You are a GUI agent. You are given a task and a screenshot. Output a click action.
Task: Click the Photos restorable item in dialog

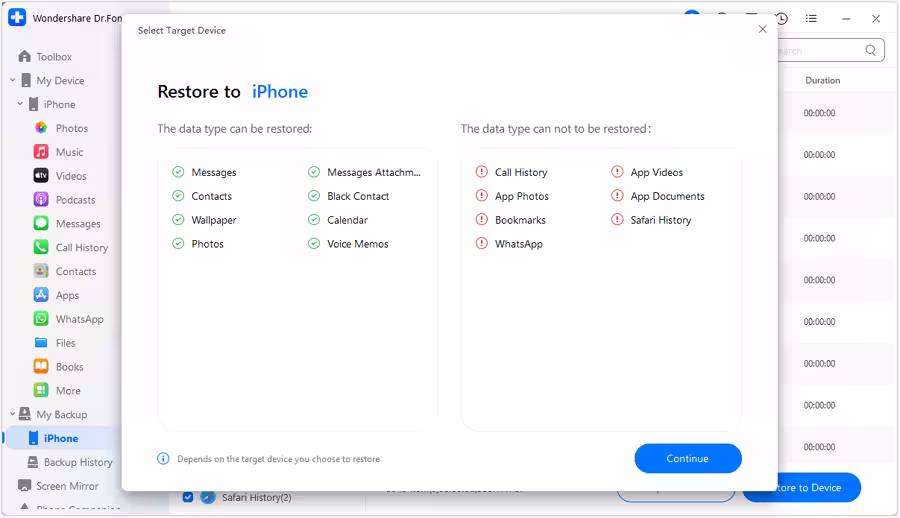click(x=198, y=244)
